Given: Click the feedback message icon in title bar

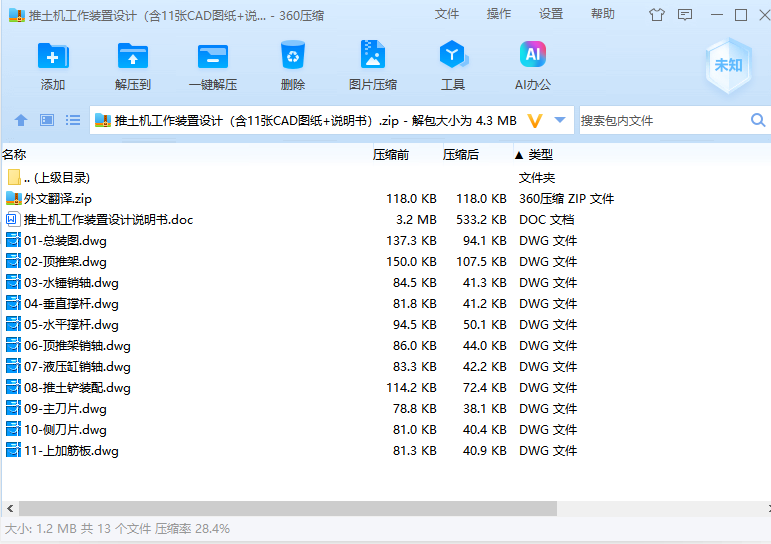Looking at the screenshot, I should coord(684,15).
